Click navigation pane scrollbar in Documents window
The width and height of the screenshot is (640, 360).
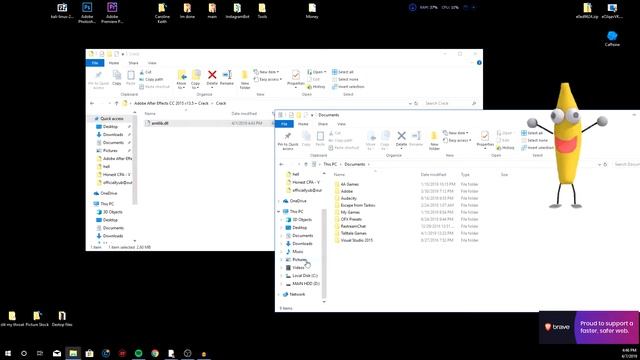point(324,253)
